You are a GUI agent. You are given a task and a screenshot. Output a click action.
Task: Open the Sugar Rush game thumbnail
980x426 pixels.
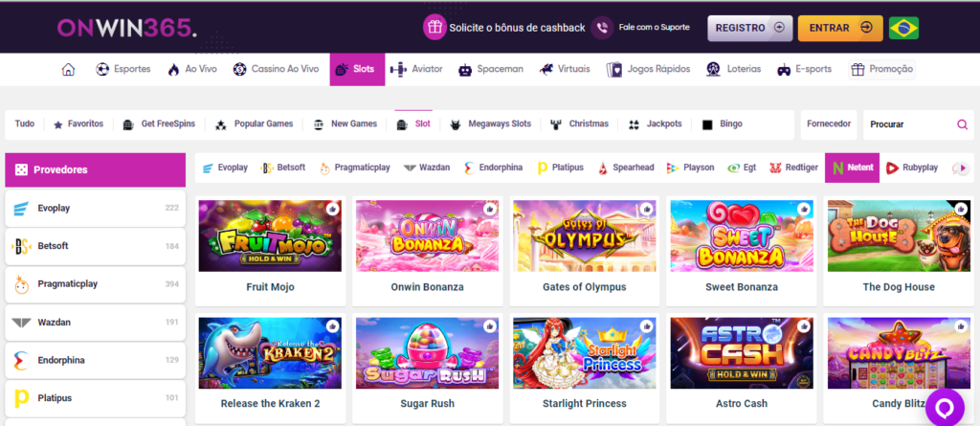click(x=428, y=353)
